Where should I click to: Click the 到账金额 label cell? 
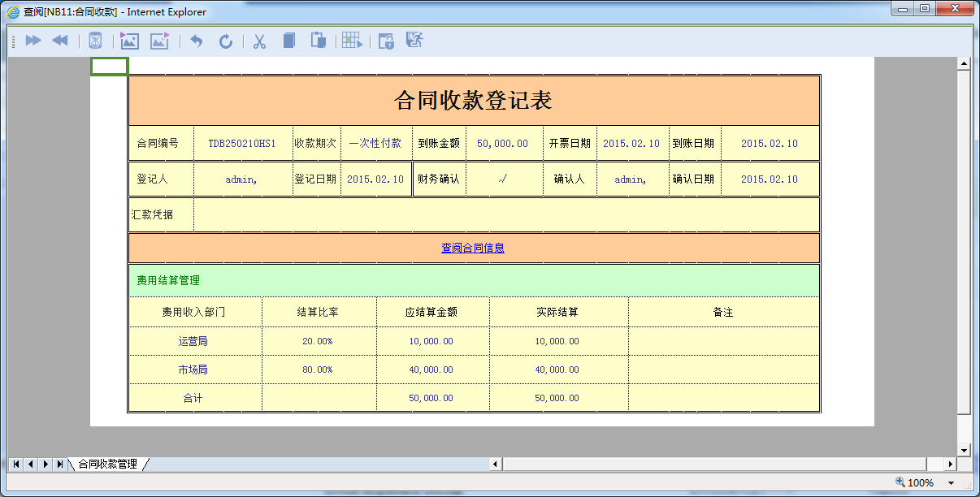click(439, 144)
